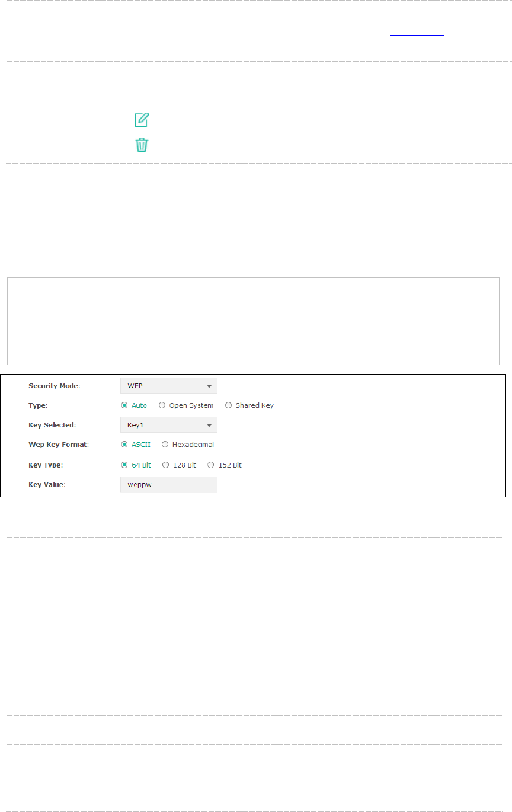Click the Key Value input field
This screenshot has height=812, width=512.
click(169, 485)
